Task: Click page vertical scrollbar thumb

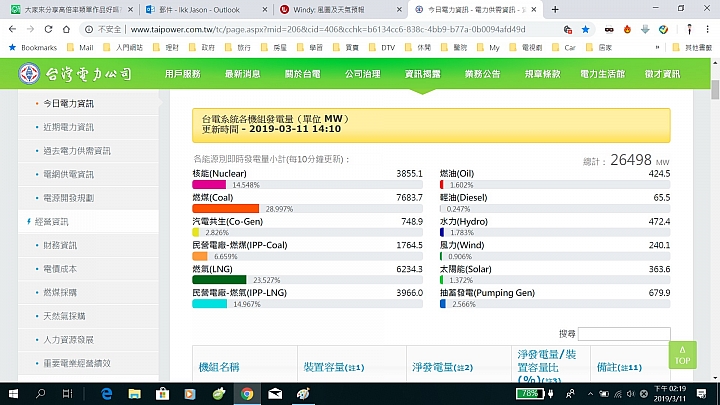Action: coord(715,90)
